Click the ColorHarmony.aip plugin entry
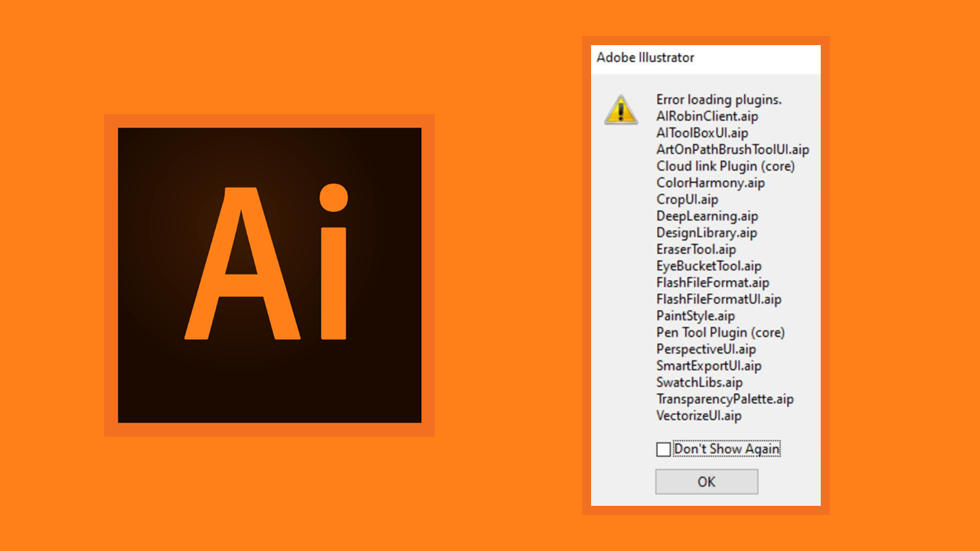Screen dimensions: 980x551 click(710, 183)
